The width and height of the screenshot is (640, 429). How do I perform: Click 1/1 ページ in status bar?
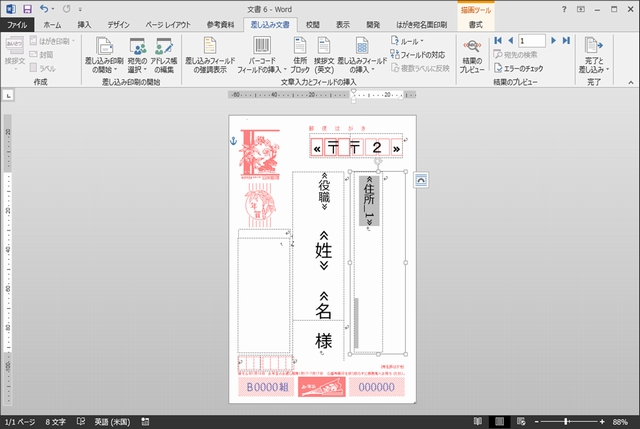[20, 422]
